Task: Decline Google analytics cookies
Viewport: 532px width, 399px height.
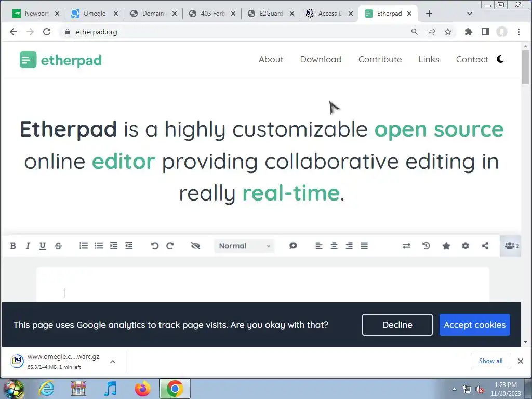Action: (x=397, y=325)
